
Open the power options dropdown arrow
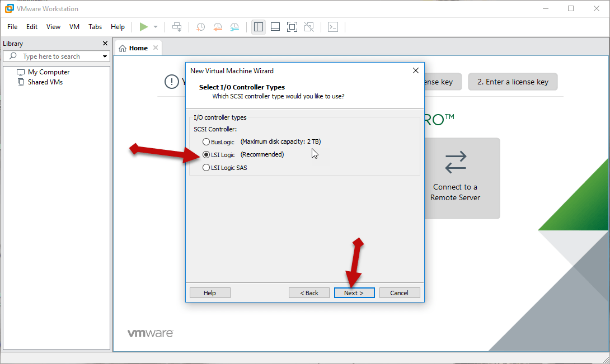(156, 27)
